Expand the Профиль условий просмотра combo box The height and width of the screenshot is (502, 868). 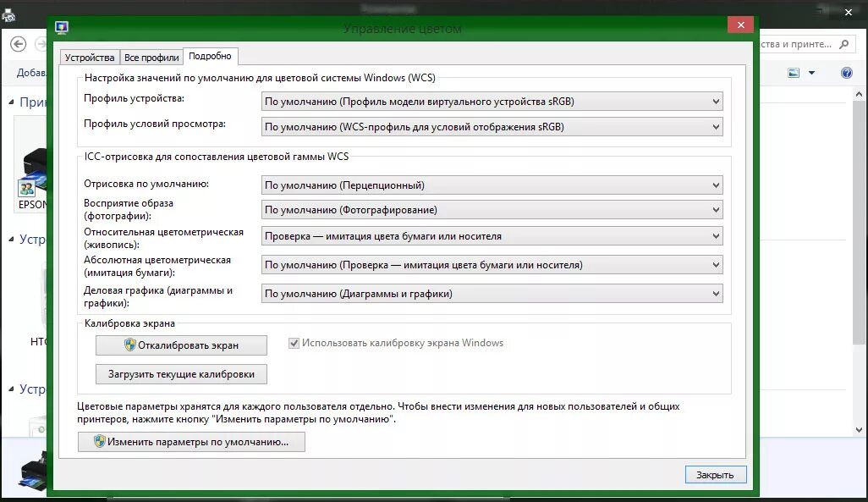click(x=492, y=127)
